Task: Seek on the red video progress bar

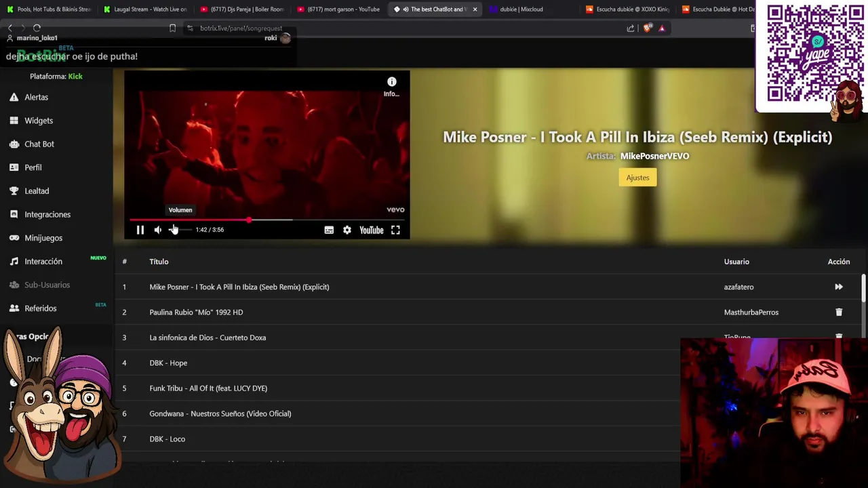Action: coord(267,220)
